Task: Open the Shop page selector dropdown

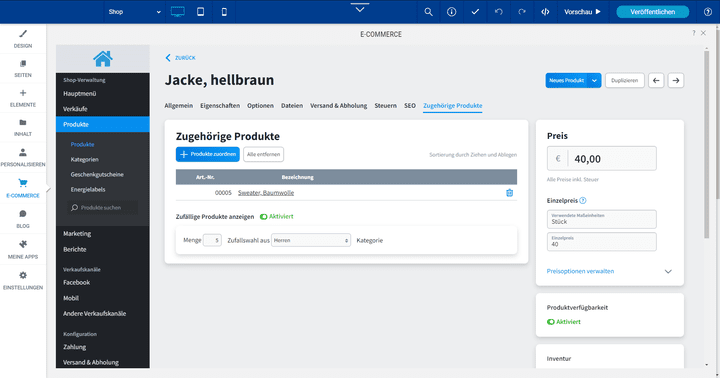Action: (134, 12)
